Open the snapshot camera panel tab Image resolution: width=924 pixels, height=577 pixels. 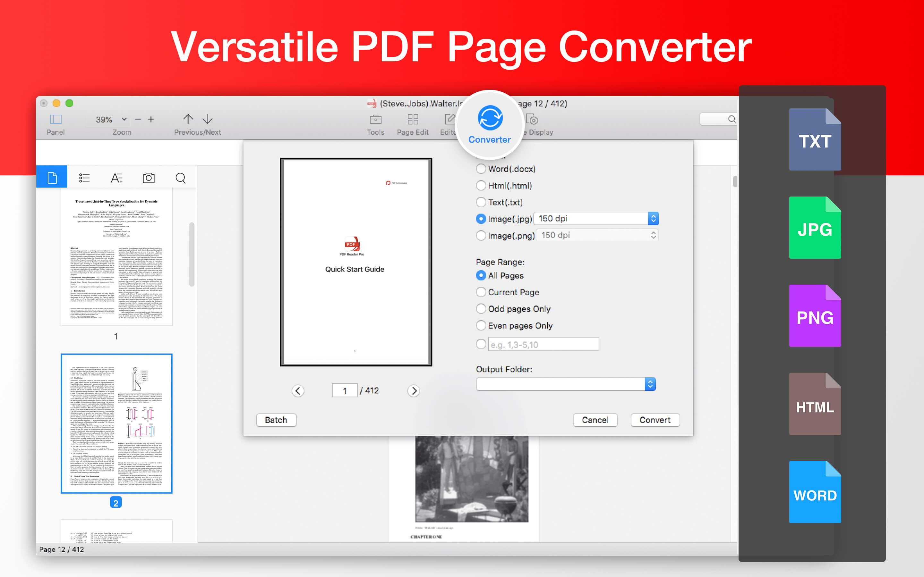click(149, 178)
